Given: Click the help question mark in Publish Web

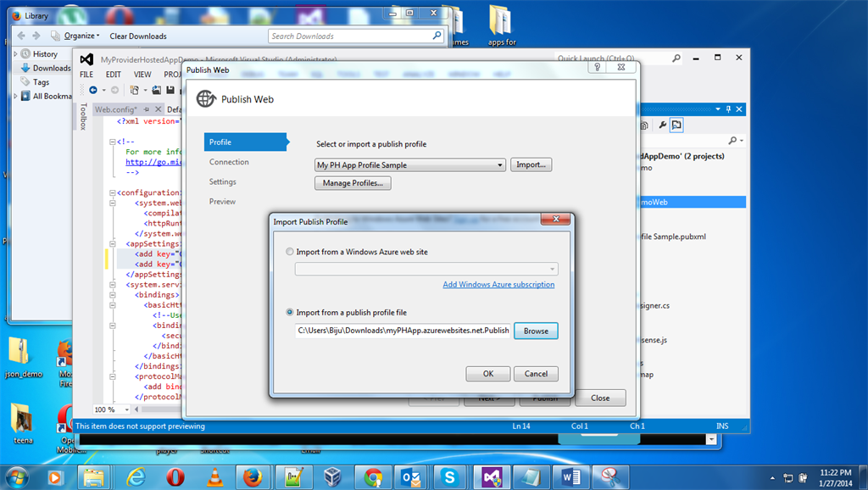Looking at the screenshot, I should (597, 67).
